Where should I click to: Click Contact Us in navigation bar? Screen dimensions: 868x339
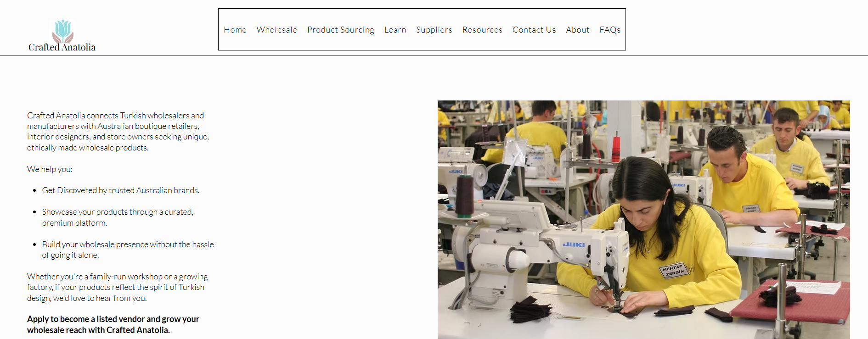(534, 30)
